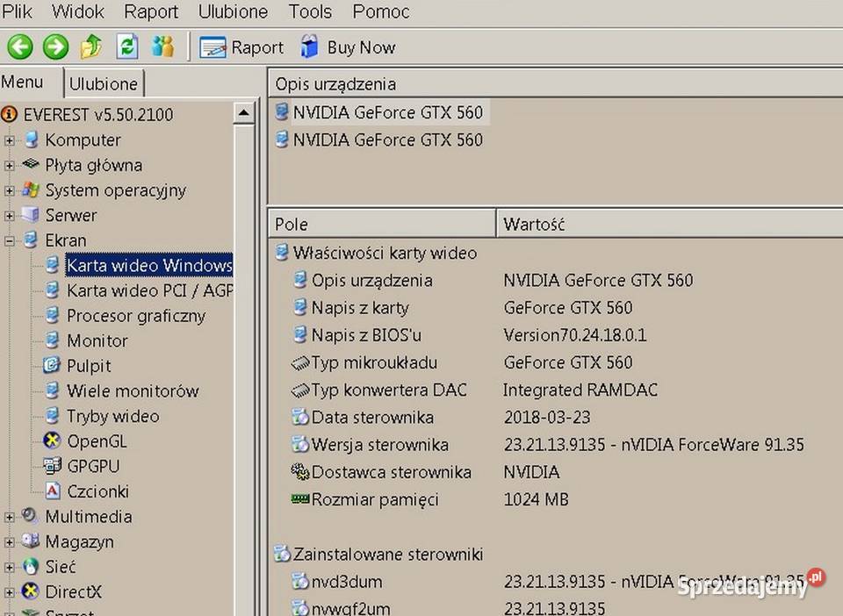
Task: Click the Sieć network icon
Action: coord(31,566)
